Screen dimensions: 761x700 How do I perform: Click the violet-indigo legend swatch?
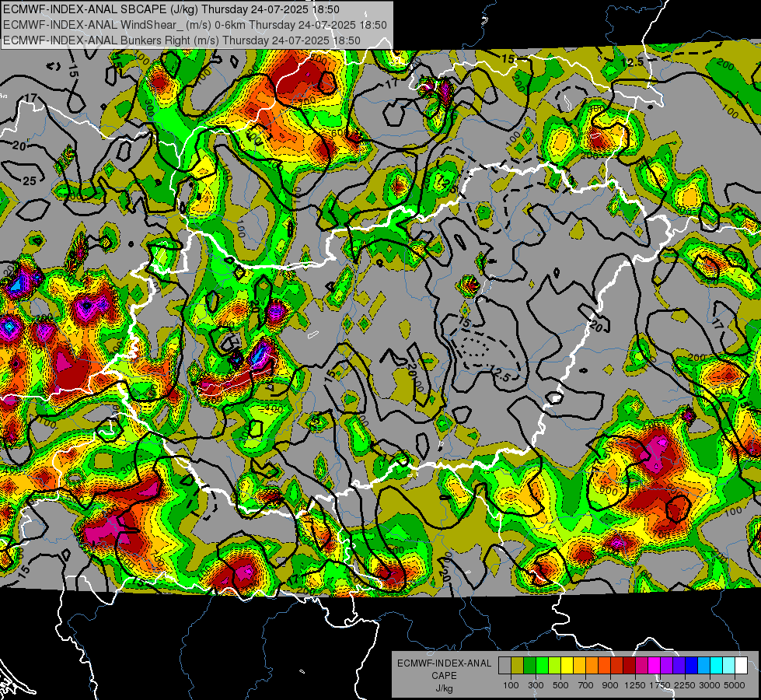click(x=679, y=665)
